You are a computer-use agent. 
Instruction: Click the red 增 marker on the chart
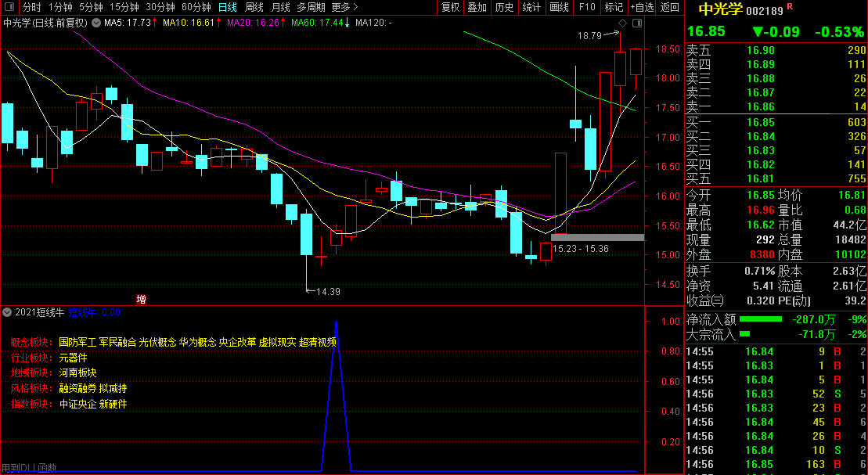pyautogui.click(x=141, y=300)
